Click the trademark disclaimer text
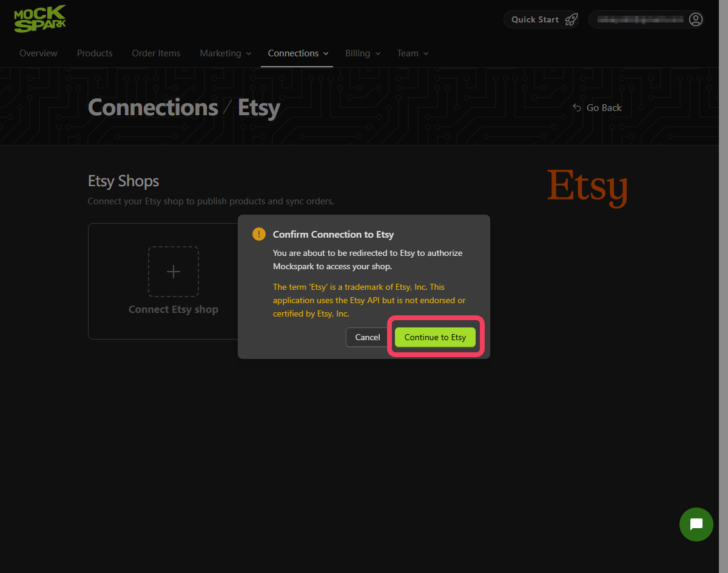The height and width of the screenshot is (573, 728). (369, 300)
